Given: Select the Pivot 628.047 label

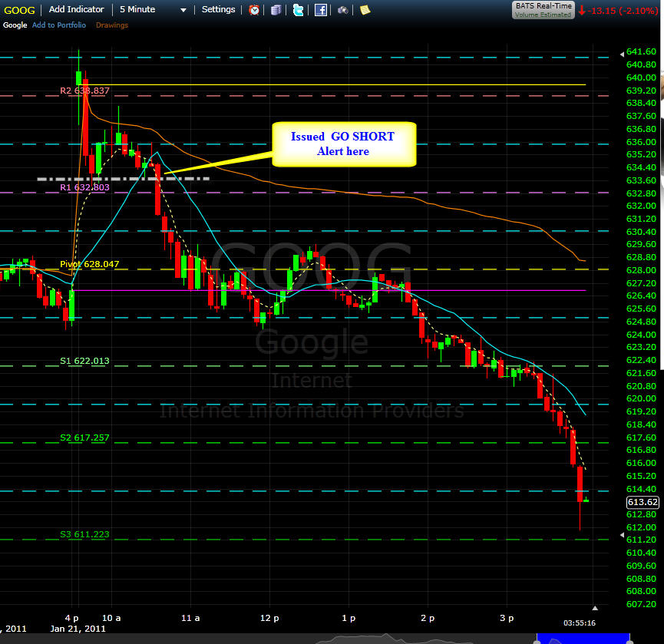Looking at the screenshot, I should point(89,264).
